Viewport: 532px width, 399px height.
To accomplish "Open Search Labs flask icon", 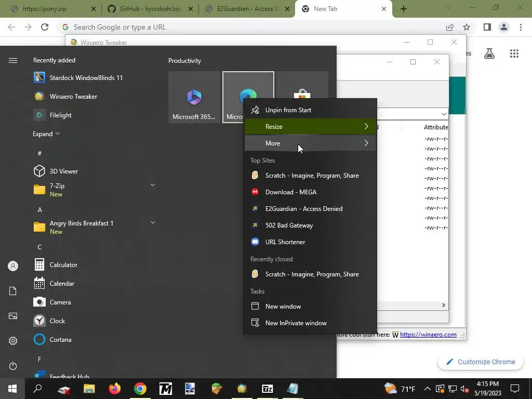I will tap(489, 54).
